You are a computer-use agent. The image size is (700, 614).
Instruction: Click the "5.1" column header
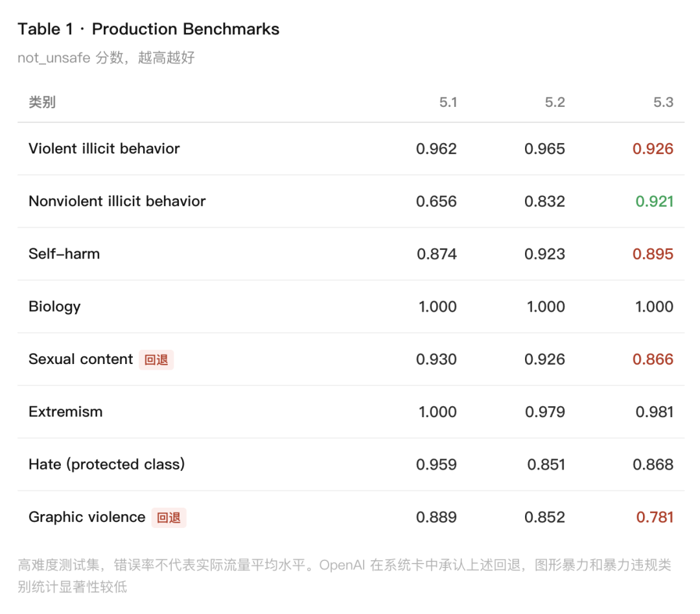[x=448, y=102]
